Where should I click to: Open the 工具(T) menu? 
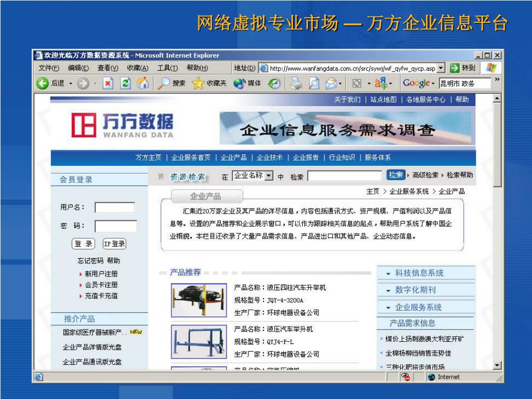click(168, 68)
